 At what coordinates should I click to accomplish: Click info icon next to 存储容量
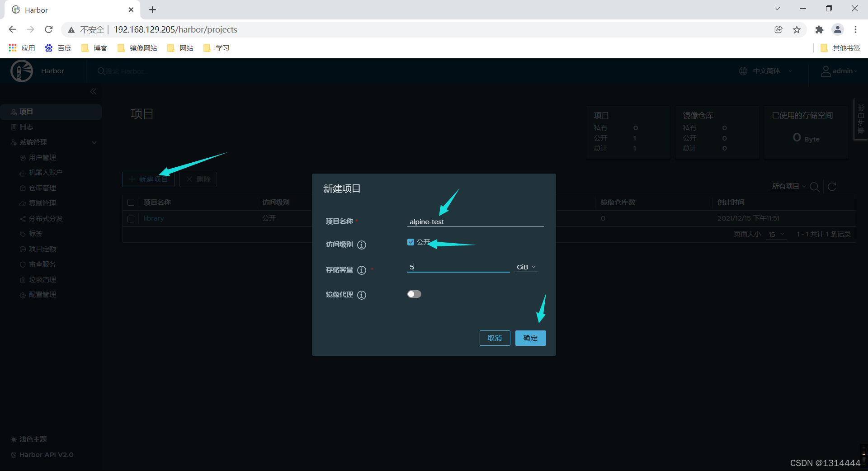(362, 270)
